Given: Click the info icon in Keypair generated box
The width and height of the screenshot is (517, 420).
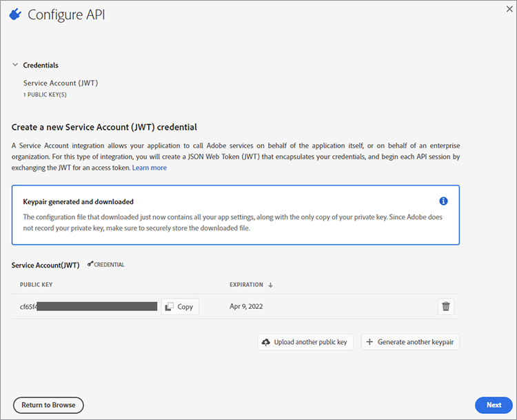Looking at the screenshot, I should [443, 201].
